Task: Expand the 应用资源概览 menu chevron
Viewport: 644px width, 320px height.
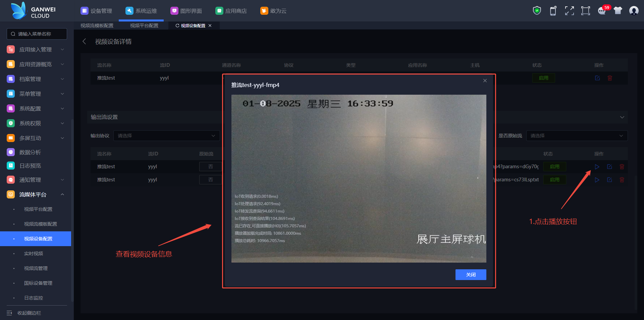Action: [x=62, y=64]
